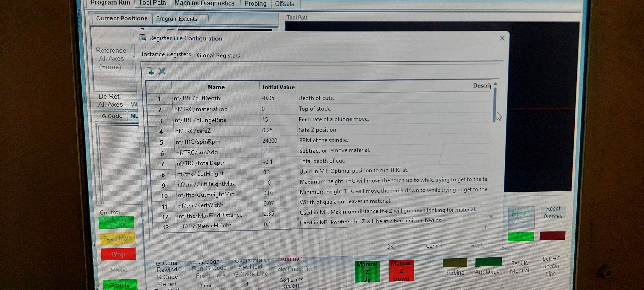Screen dimensions: 644x290
Task: Select the Program Extents tab
Action: tap(177, 19)
